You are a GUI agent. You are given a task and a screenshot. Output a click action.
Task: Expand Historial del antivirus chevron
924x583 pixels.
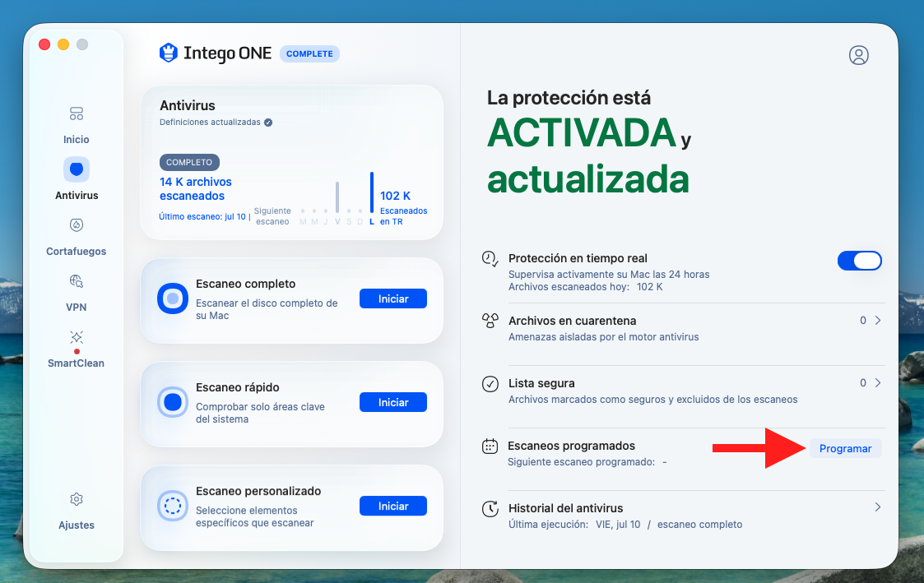tap(877, 507)
